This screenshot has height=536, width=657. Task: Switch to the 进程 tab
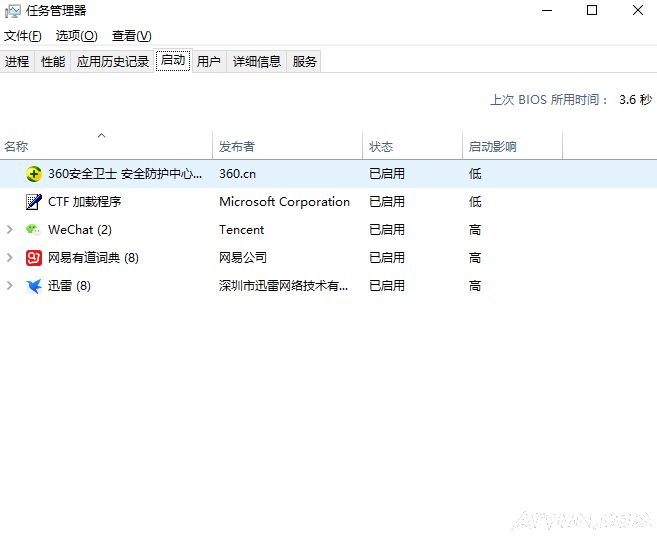tap(17, 61)
